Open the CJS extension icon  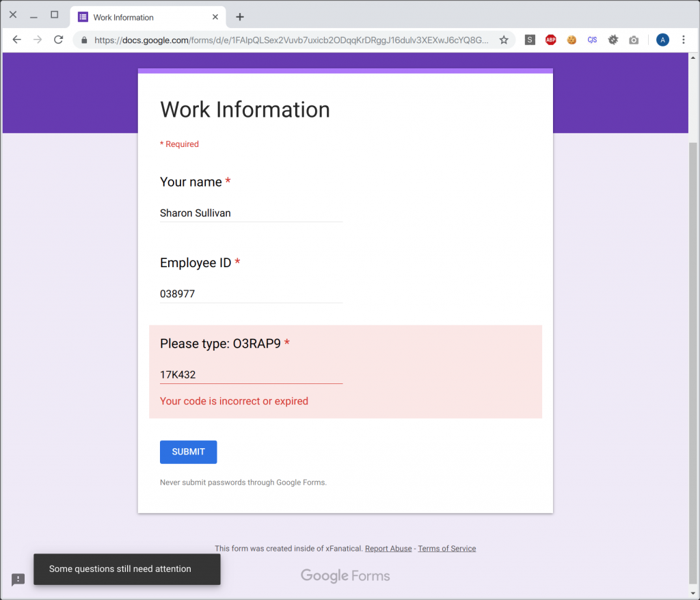592,40
